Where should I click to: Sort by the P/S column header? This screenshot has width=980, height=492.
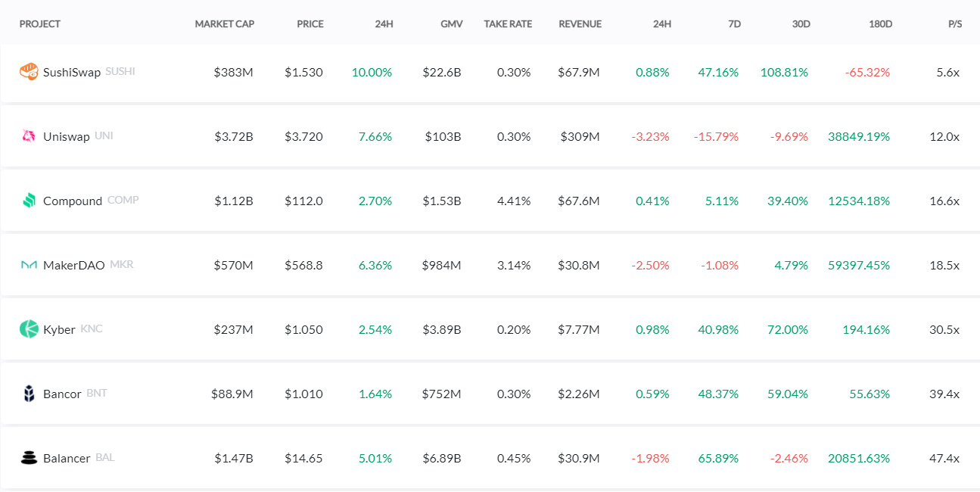[x=955, y=24]
